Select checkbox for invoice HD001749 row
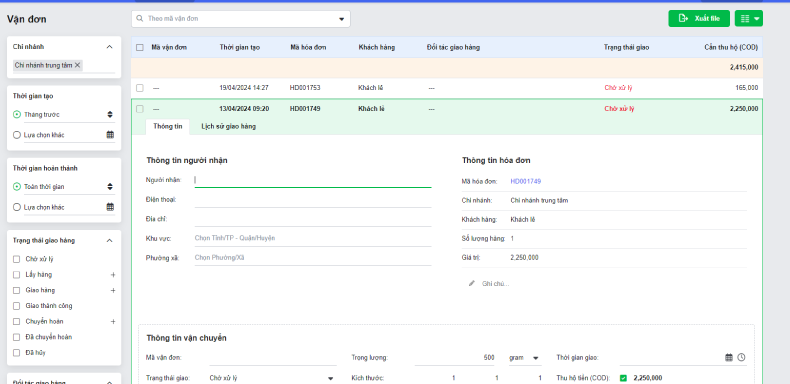This screenshot has height=384, width=790. (x=140, y=109)
